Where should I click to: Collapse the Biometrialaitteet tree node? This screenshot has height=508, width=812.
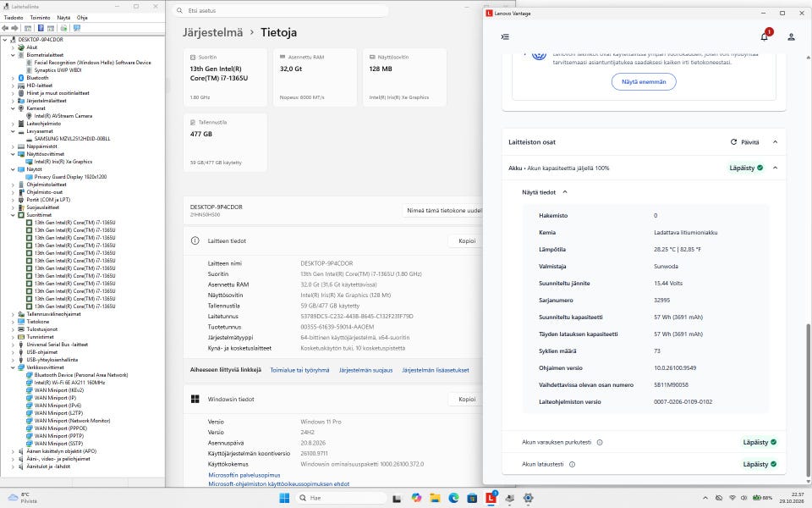pos(13,55)
